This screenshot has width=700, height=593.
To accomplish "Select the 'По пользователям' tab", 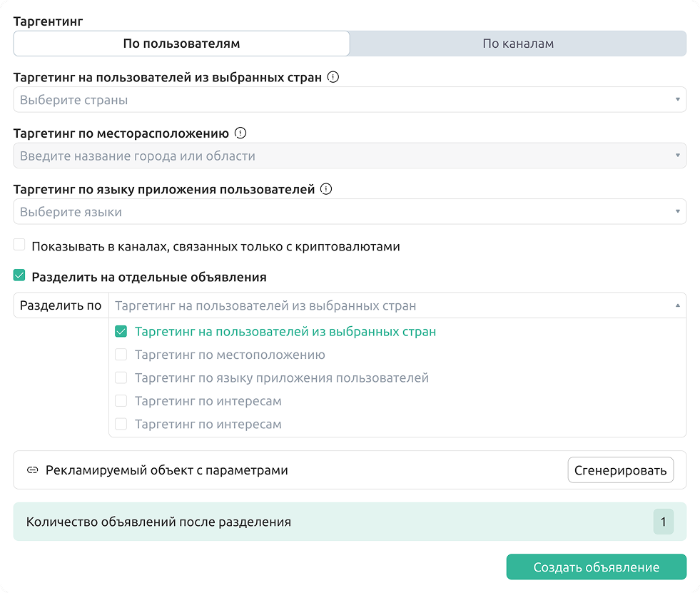I will click(x=181, y=44).
